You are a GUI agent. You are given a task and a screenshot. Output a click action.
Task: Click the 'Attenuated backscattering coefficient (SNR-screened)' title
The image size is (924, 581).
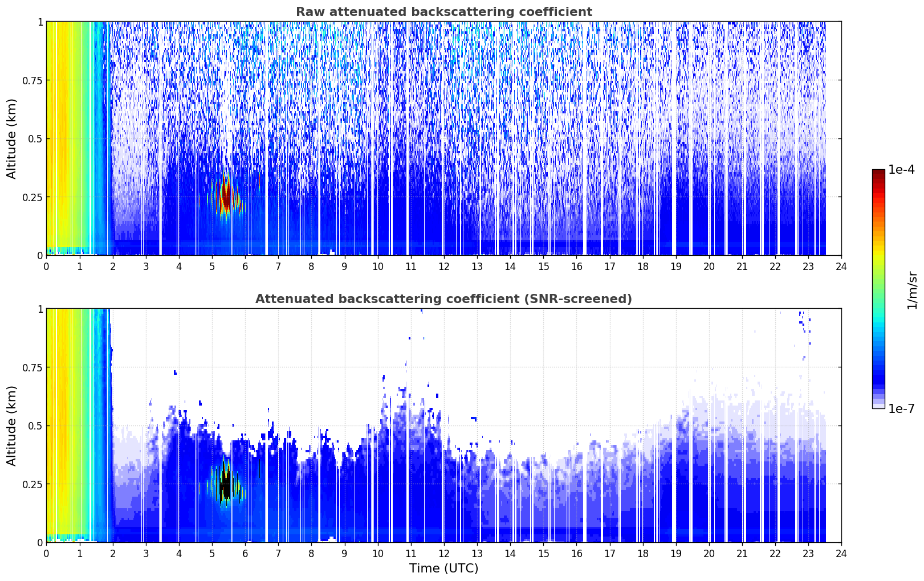(443, 299)
